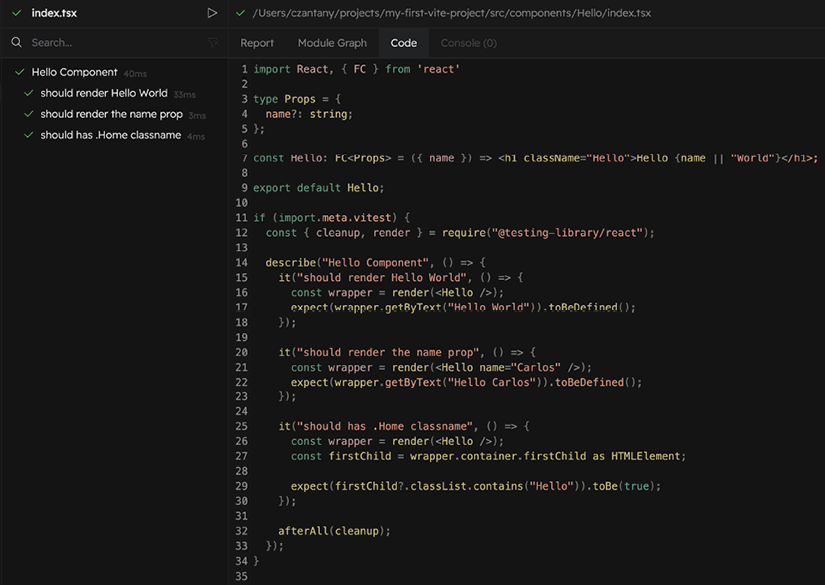825x585 pixels.
Task: Select 'should has .Home classname' test
Action: coord(111,135)
